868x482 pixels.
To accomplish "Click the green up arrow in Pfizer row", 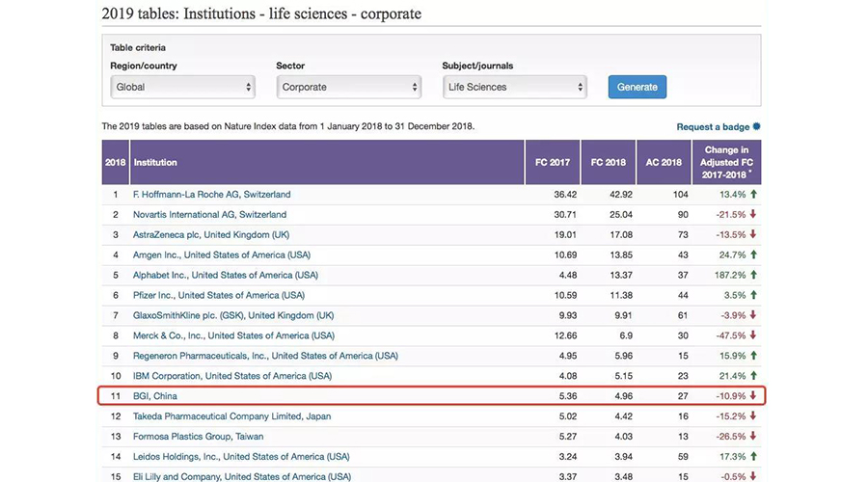I will tap(753, 295).
